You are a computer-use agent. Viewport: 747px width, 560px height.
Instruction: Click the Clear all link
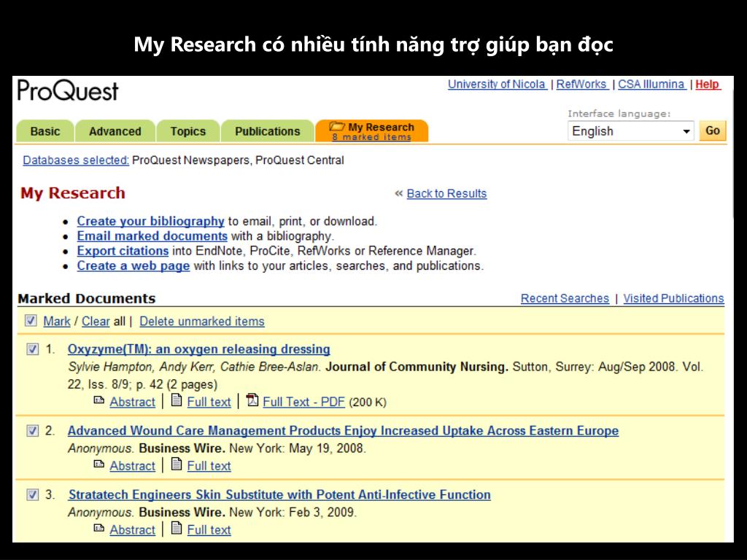[x=96, y=322]
